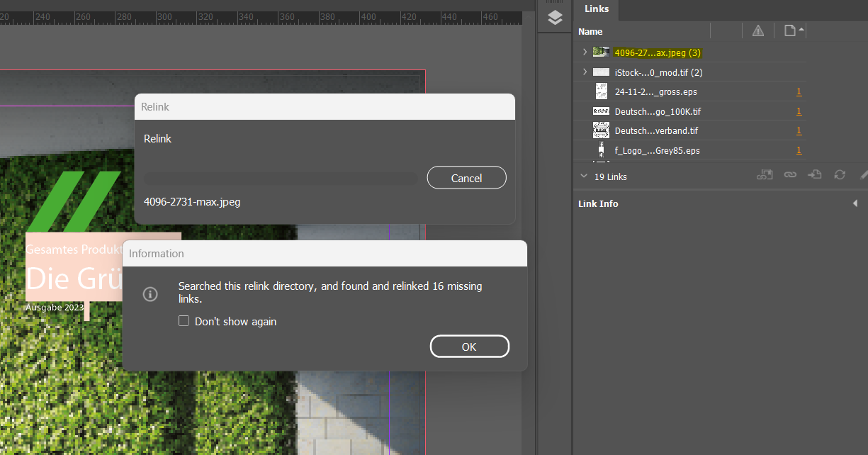Collapse the 19 Links section
868x455 pixels.
(x=584, y=176)
